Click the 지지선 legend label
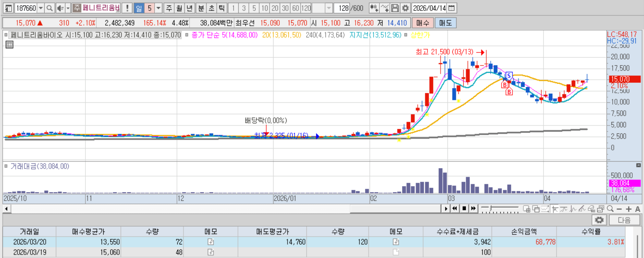This screenshot has height=258, width=644. (375, 35)
